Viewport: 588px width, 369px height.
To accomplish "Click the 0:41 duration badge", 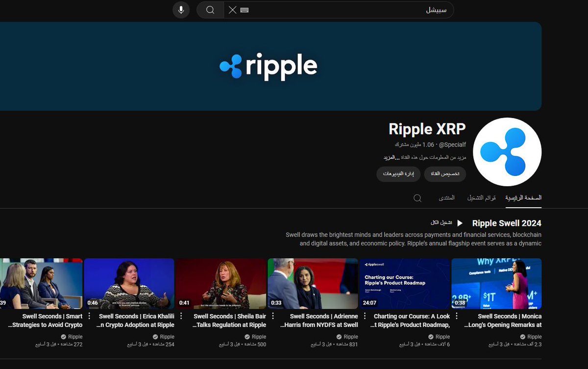I will (x=184, y=303).
